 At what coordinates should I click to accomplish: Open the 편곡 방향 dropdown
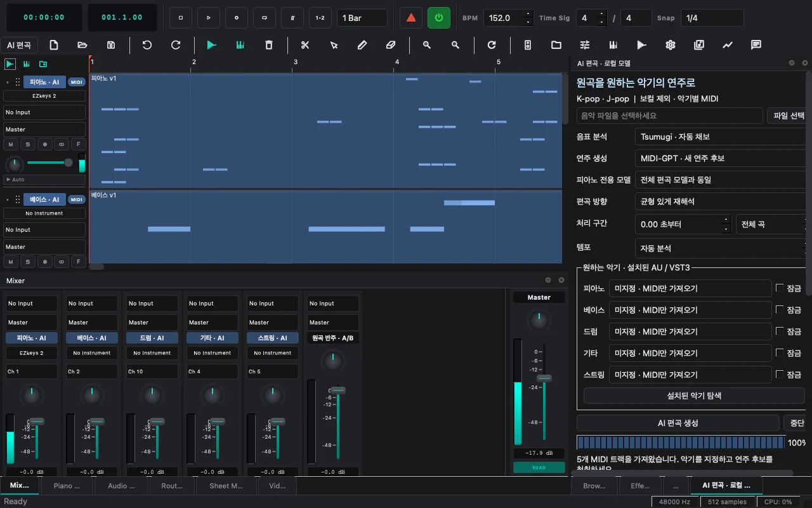pyautogui.click(x=720, y=201)
